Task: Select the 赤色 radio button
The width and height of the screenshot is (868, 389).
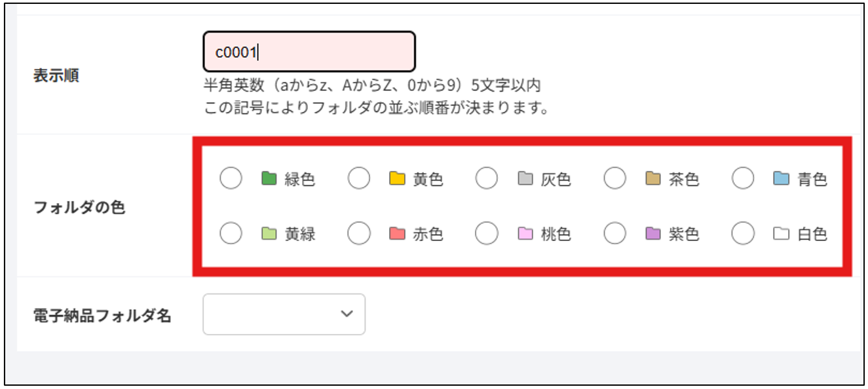Action: tap(359, 233)
